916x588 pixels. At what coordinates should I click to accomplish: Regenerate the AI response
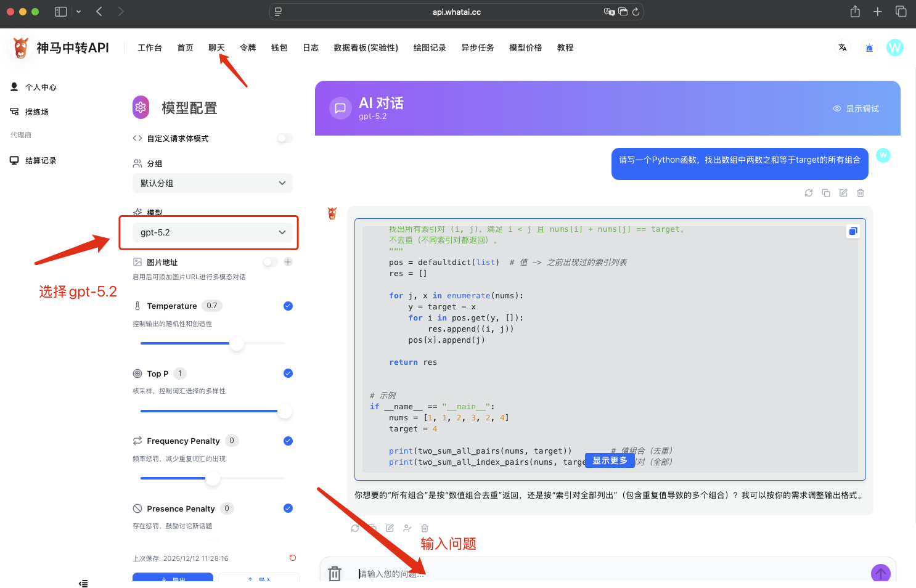pos(355,528)
